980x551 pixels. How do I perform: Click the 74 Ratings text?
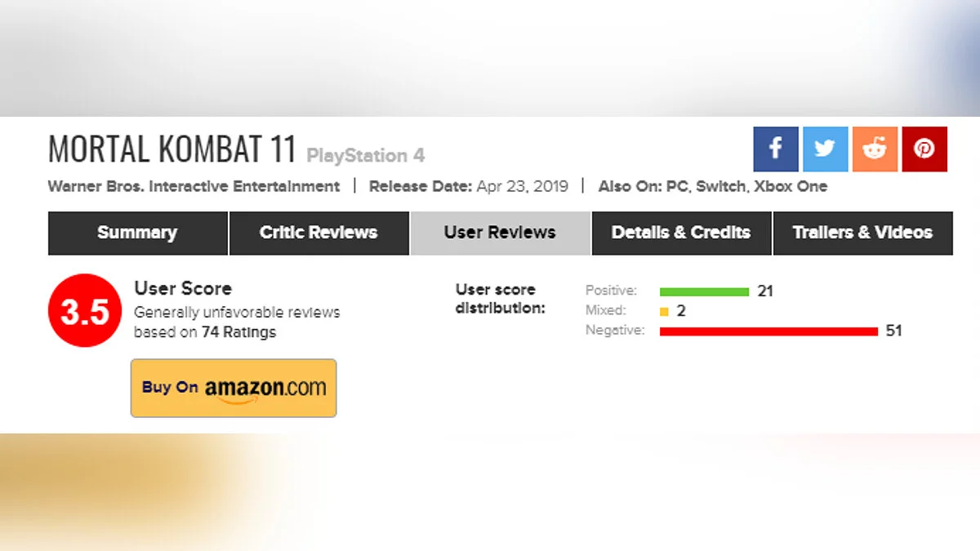click(238, 332)
